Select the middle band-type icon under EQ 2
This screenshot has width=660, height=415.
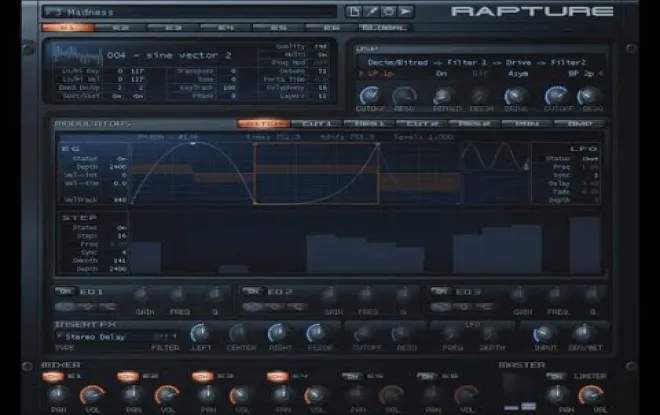pyautogui.click(x=275, y=307)
